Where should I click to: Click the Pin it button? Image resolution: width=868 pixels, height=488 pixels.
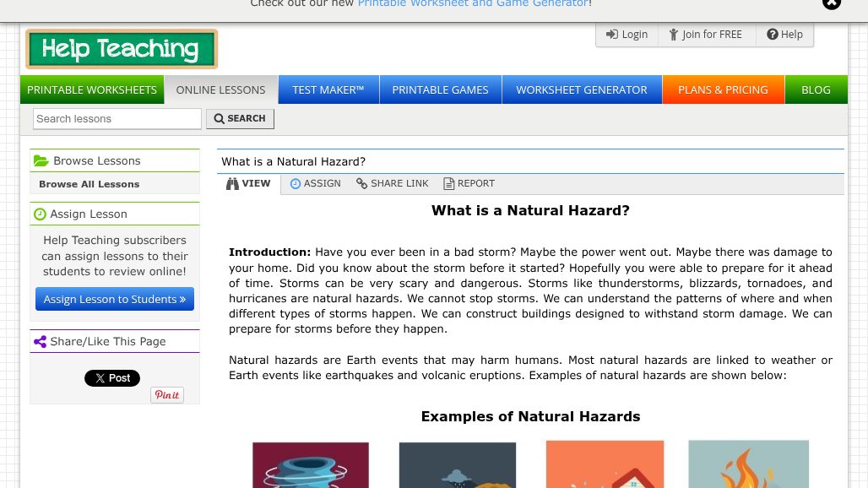point(166,394)
